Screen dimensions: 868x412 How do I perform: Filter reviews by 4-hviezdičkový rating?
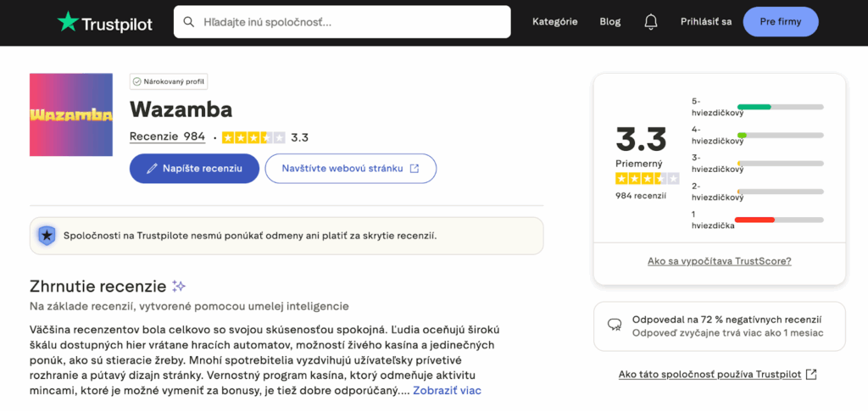717,135
